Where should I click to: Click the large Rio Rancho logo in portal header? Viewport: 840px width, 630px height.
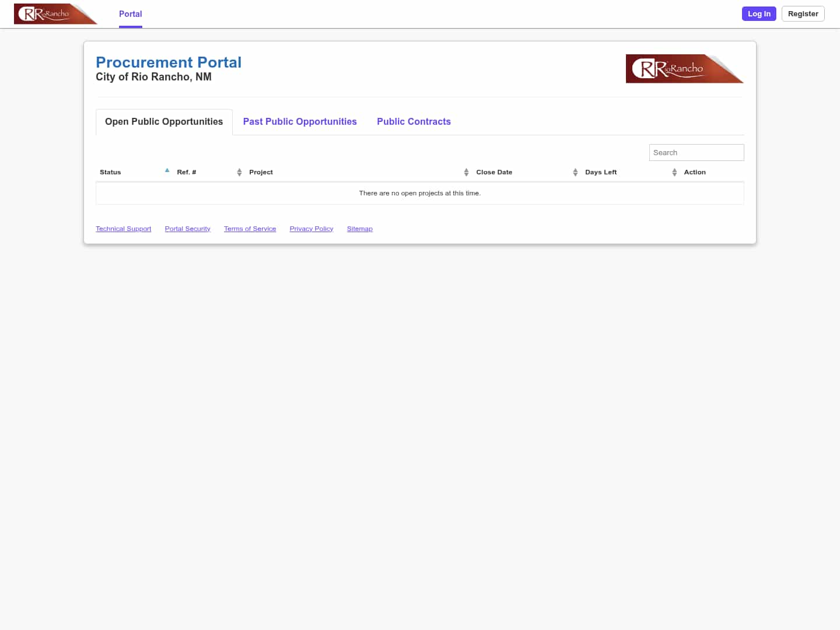685,69
